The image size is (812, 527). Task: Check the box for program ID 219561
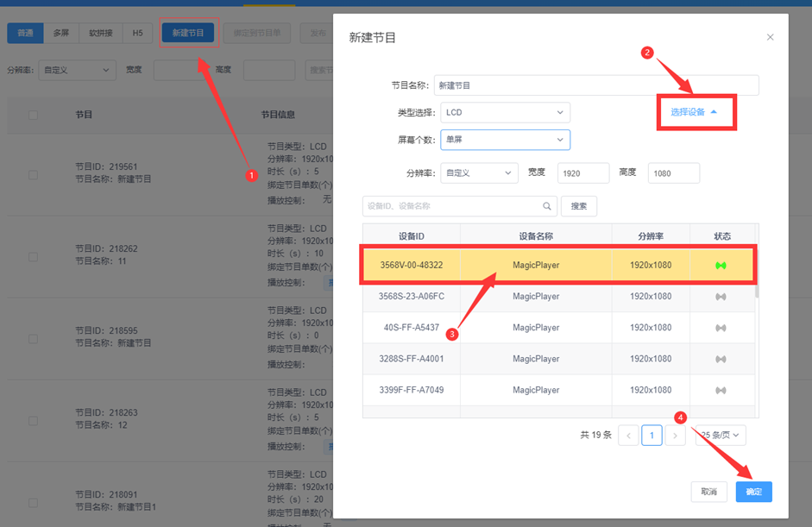coord(34,174)
